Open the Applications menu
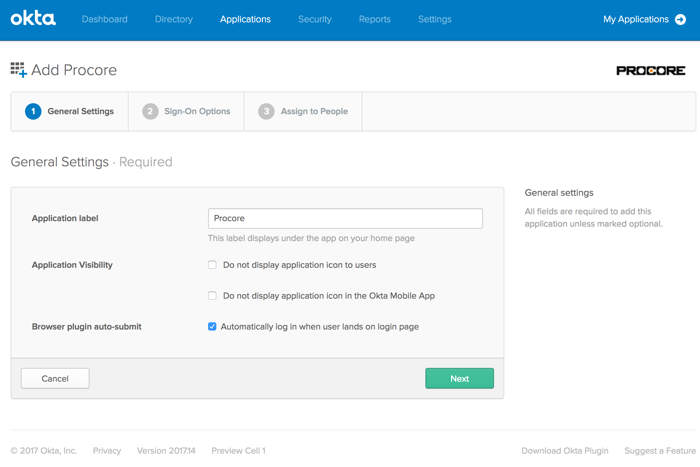The height and width of the screenshot is (467, 700). click(245, 19)
